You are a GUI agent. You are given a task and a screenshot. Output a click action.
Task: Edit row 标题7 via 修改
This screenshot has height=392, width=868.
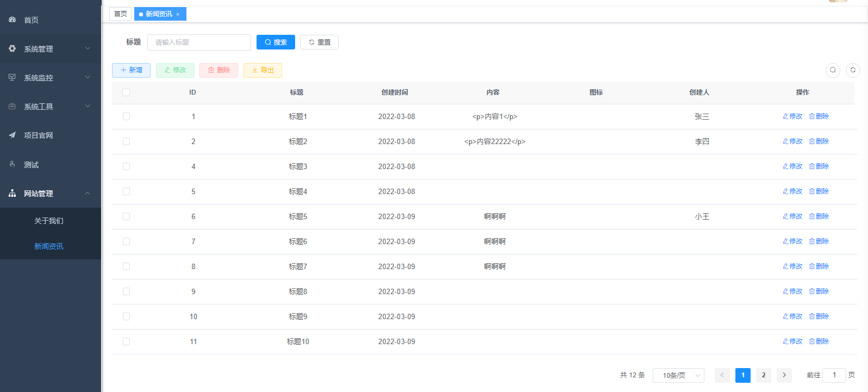792,266
